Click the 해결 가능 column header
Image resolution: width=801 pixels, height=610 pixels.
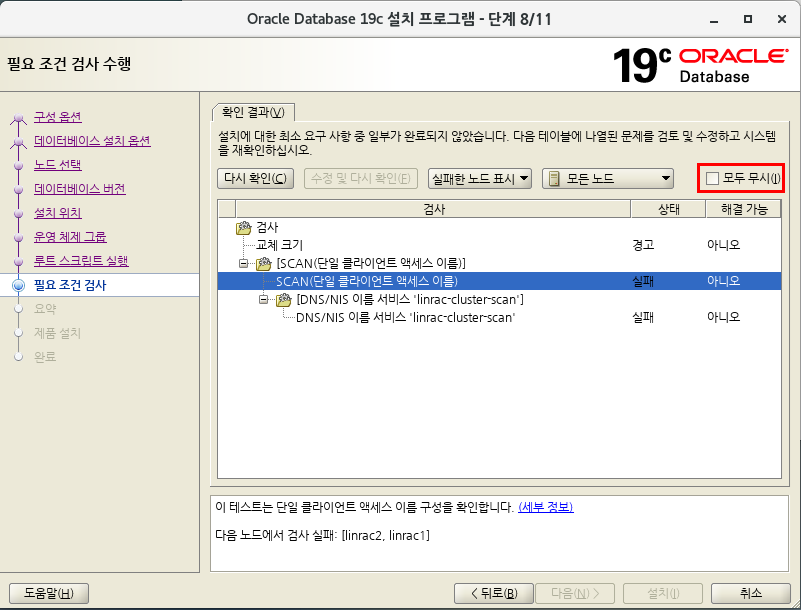(x=743, y=209)
